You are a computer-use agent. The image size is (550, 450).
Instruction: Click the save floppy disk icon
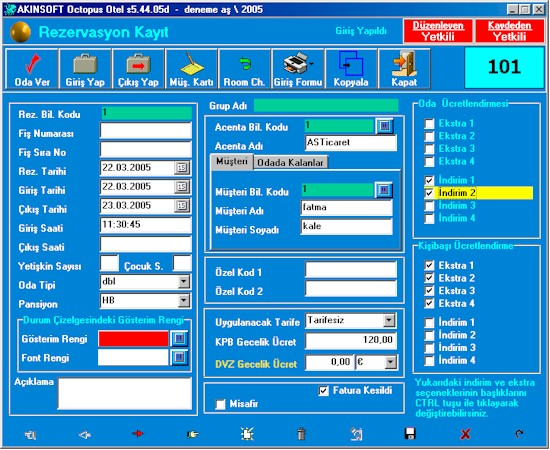click(410, 434)
